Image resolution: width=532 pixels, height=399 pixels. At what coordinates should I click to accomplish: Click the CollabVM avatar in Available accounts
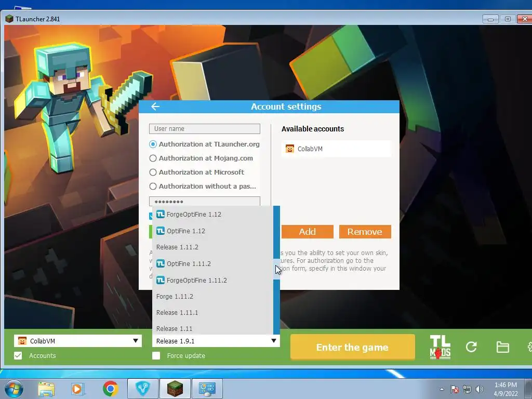click(x=290, y=149)
